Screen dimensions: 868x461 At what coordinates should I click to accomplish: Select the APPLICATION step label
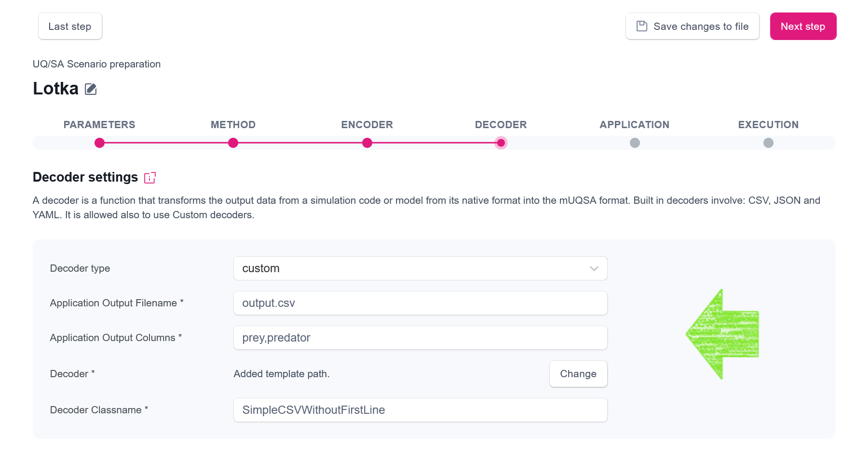[635, 125]
